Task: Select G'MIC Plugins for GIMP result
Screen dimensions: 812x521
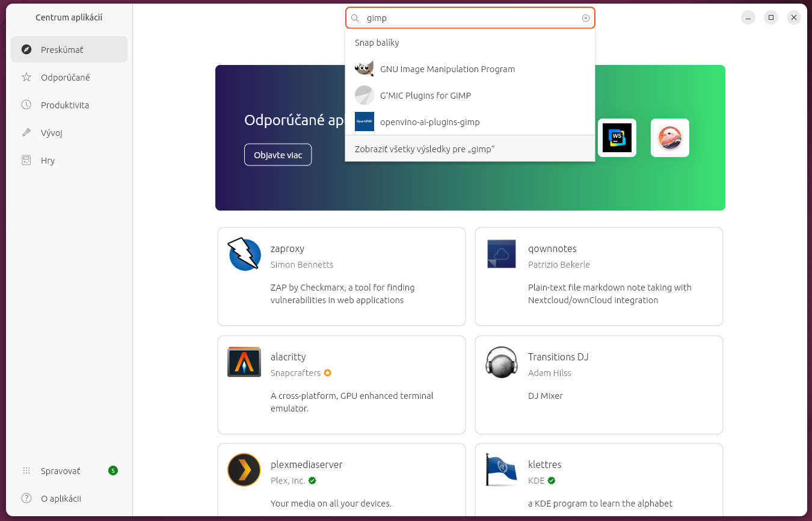Action: [470, 96]
